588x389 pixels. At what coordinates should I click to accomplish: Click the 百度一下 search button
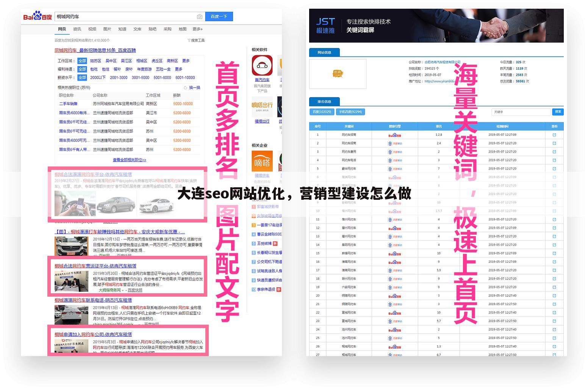point(219,16)
